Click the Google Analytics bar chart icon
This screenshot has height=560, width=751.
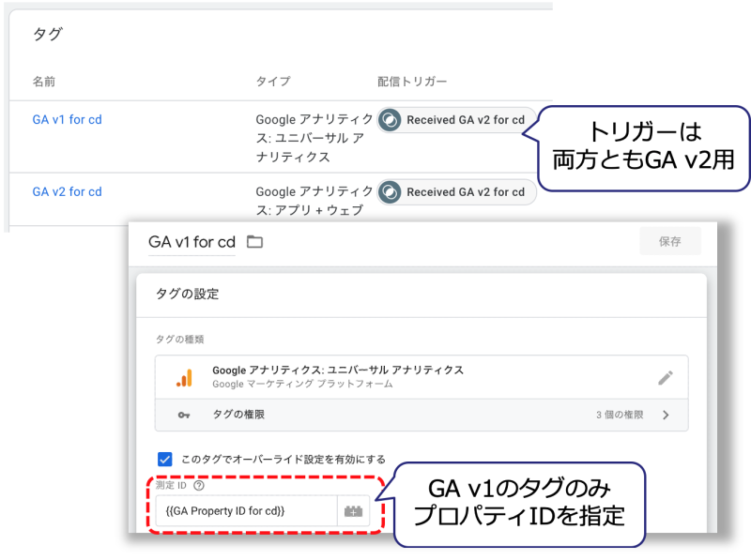(x=184, y=378)
